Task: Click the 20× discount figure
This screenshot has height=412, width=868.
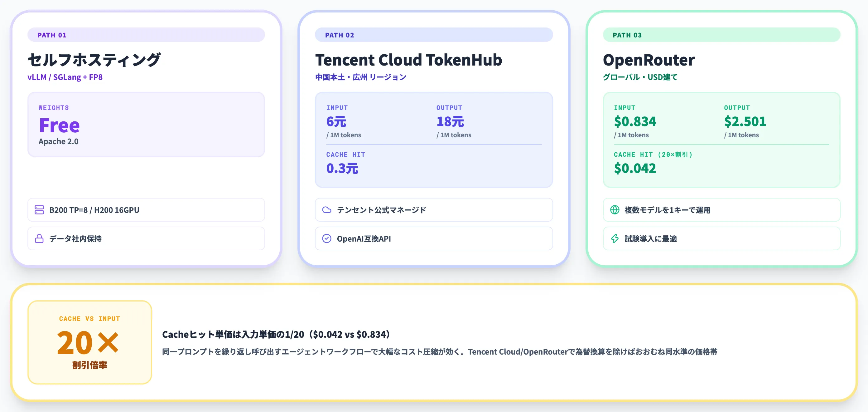Action: point(88,342)
